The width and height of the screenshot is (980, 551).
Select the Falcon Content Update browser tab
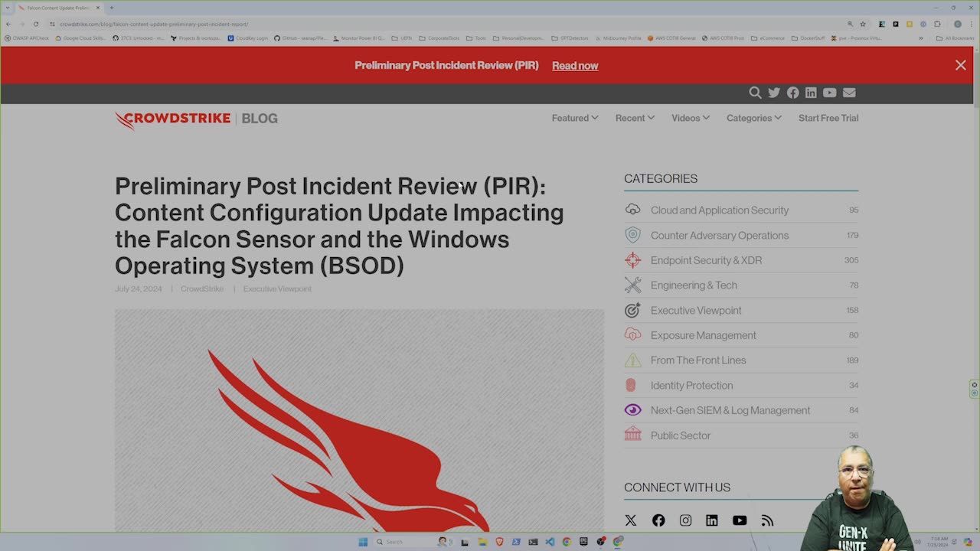60,8
